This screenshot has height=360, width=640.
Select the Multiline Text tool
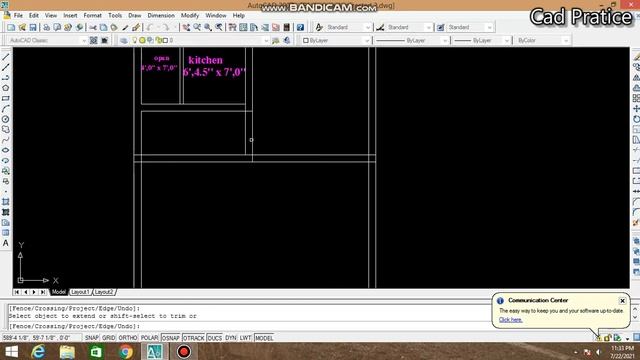[x=6, y=243]
